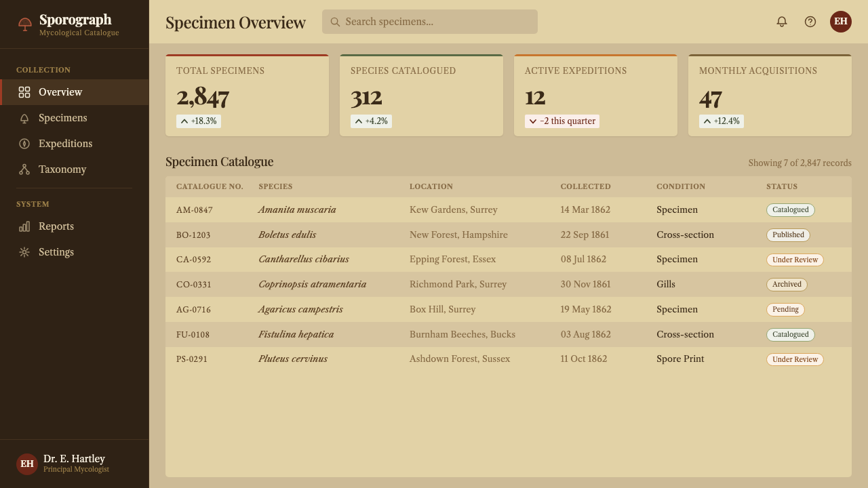Click the Showing 7 of 2,847 records text
This screenshot has height=488, width=868.
click(x=800, y=163)
